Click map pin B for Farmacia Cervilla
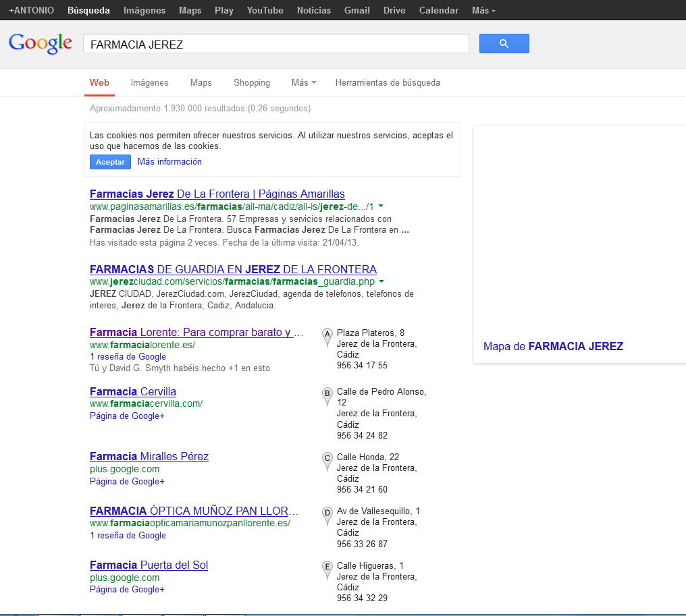The height and width of the screenshot is (616, 686). [327, 396]
